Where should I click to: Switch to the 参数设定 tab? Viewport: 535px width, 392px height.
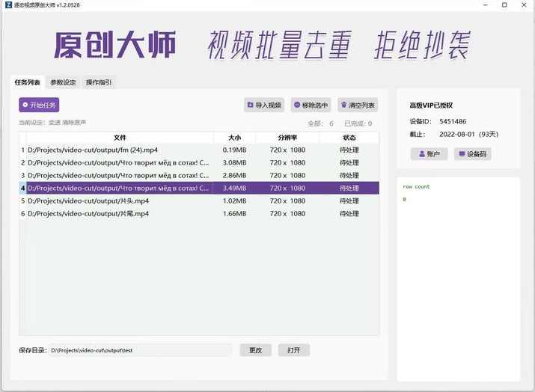63,82
